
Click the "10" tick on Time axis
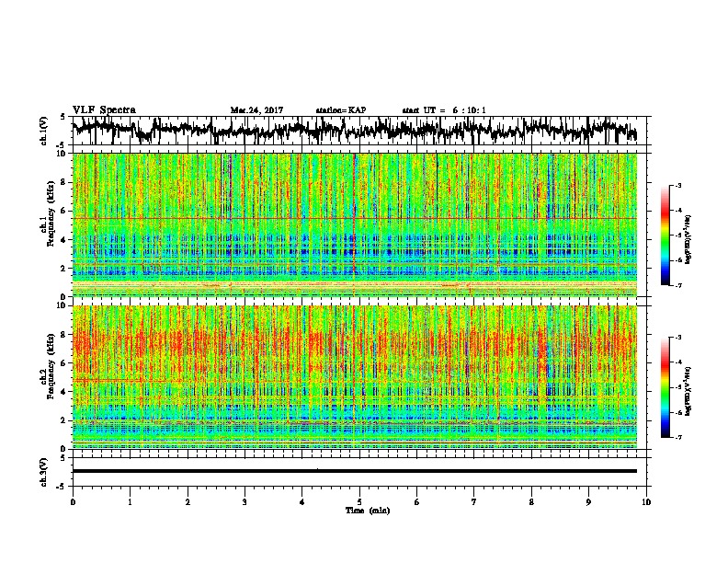tap(646, 502)
